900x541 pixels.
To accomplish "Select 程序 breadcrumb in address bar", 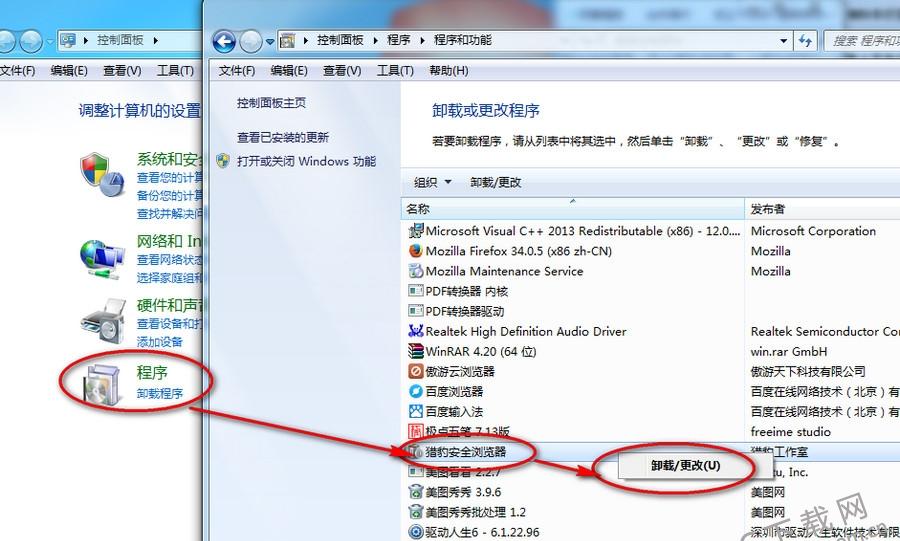I will [x=398, y=40].
